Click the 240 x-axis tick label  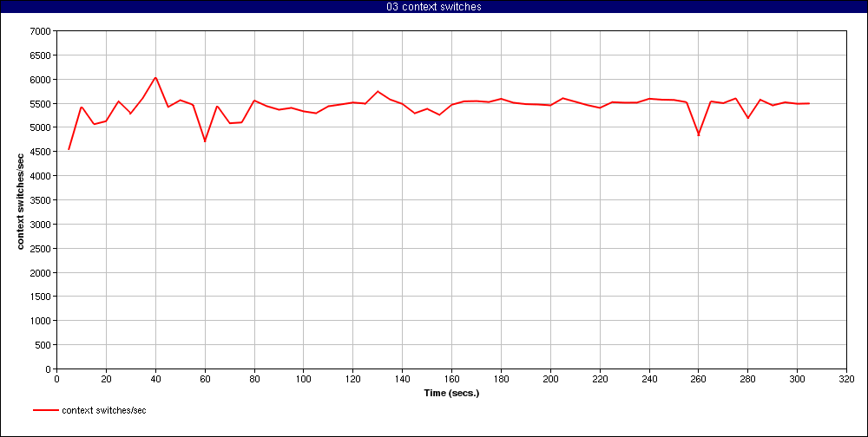648,379
